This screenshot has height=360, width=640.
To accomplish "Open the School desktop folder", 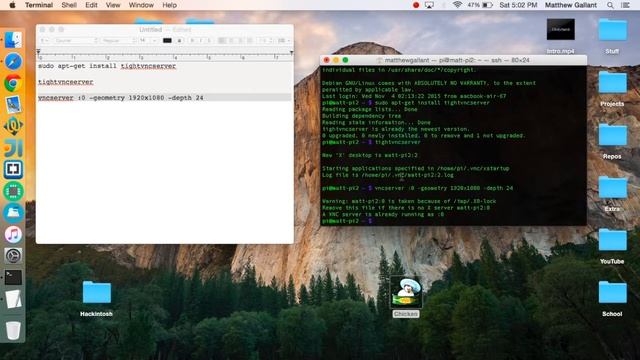I will coord(612,293).
